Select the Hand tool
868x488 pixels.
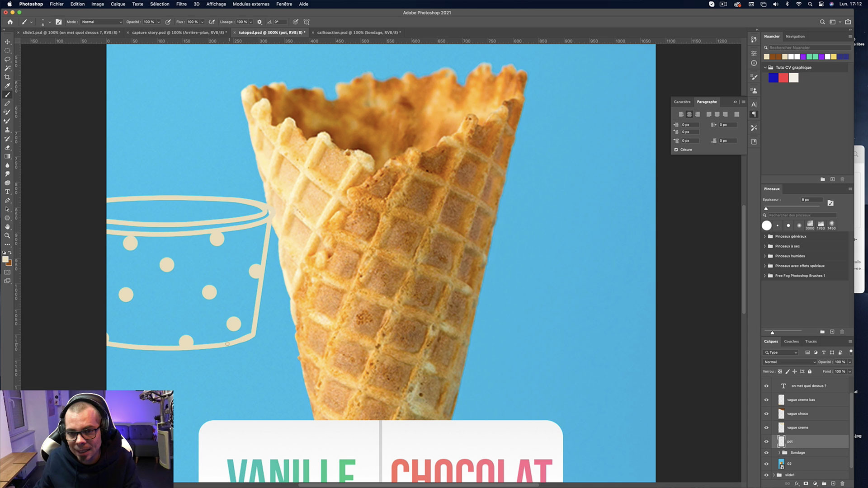(7, 227)
